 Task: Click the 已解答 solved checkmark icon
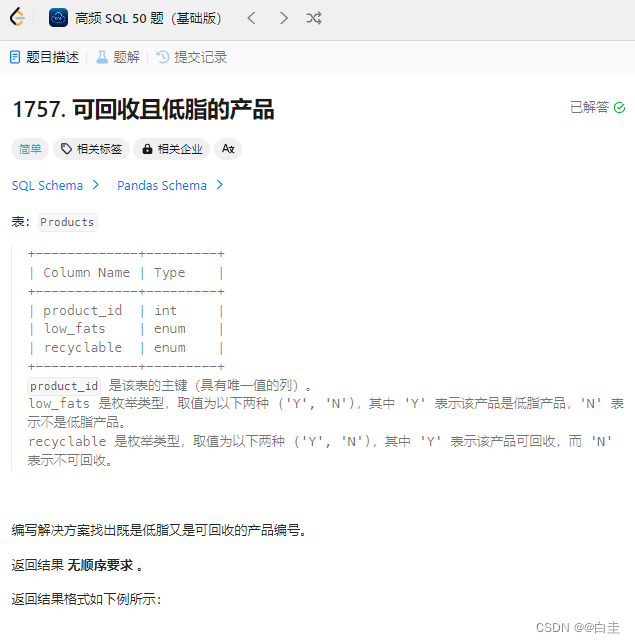point(619,107)
